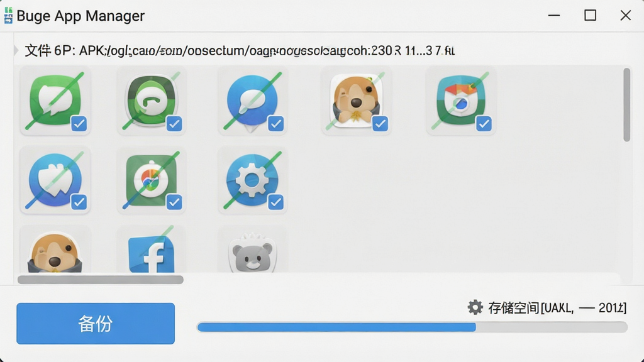The image size is (644, 362).
Task: Uncheck the blue gear app checkbox
Action: click(x=275, y=202)
